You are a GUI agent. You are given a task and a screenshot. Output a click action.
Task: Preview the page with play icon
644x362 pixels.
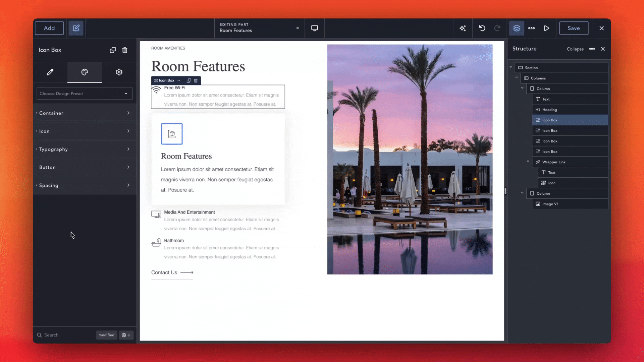point(546,28)
